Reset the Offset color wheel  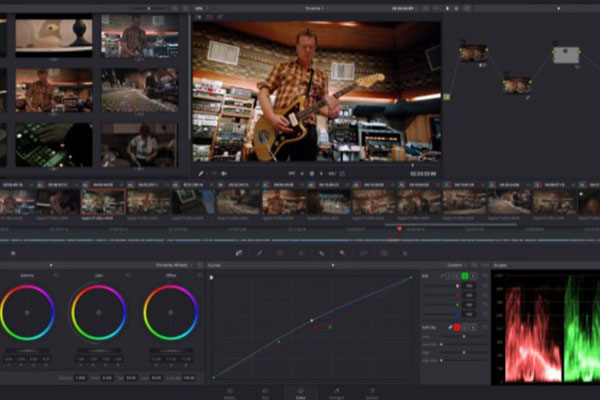tap(199, 275)
